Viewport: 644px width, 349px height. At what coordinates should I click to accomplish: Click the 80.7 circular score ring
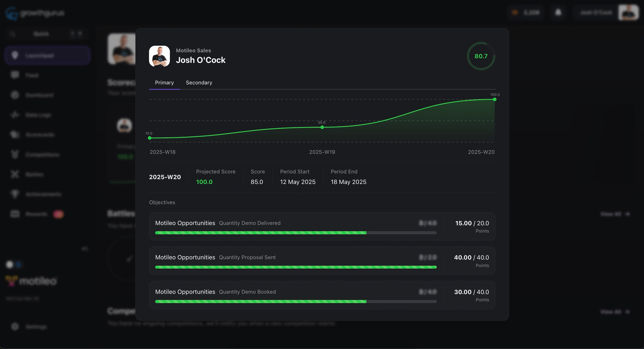click(481, 56)
